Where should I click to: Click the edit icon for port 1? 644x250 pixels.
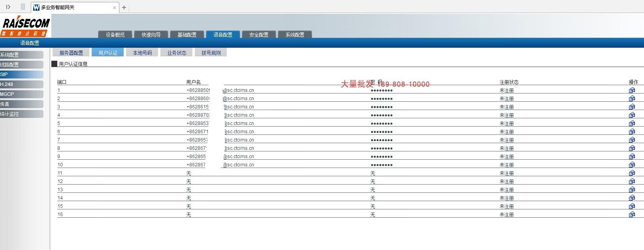click(632, 90)
